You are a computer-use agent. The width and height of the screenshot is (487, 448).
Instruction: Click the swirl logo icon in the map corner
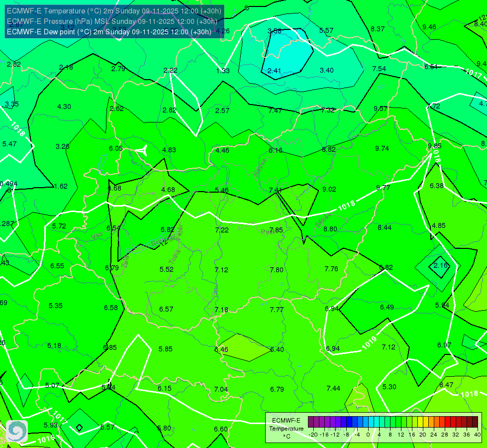17,431
